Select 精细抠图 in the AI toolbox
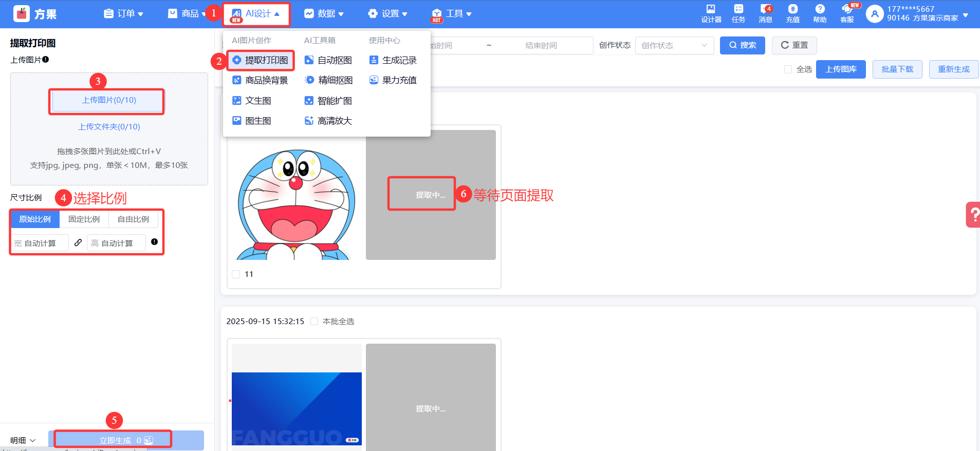The height and width of the screenshot is (451, 980). click(x=328, y=80)
